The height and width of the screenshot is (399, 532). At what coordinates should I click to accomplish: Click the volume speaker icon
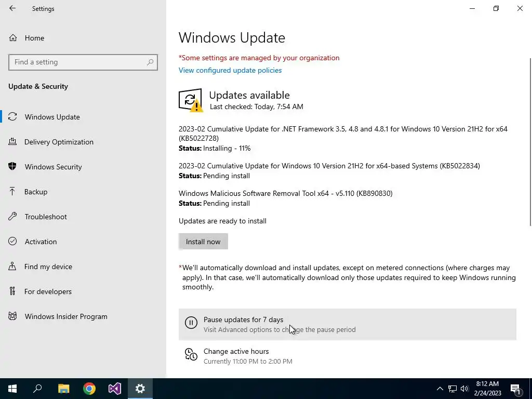click(464, 389)
